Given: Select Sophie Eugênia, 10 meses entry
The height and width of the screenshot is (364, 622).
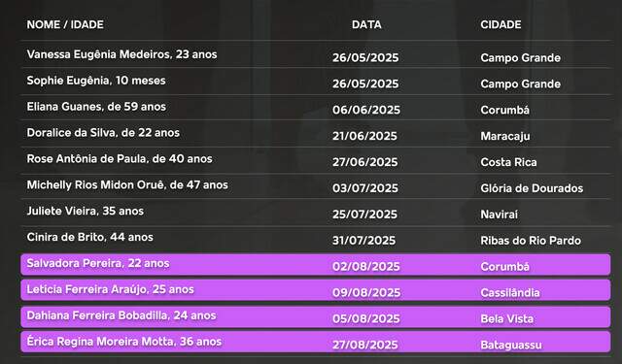Looking at the screenshot, I should tap(96, 81).
